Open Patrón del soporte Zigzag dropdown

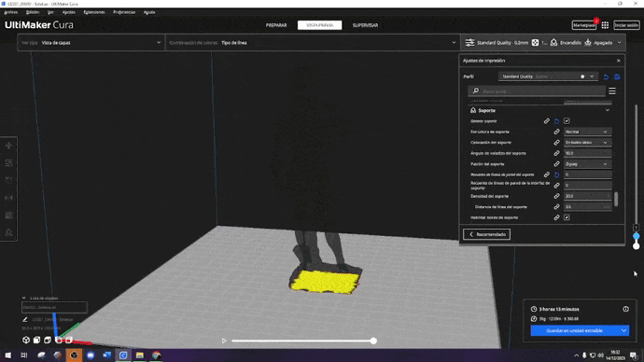point(587,164)
